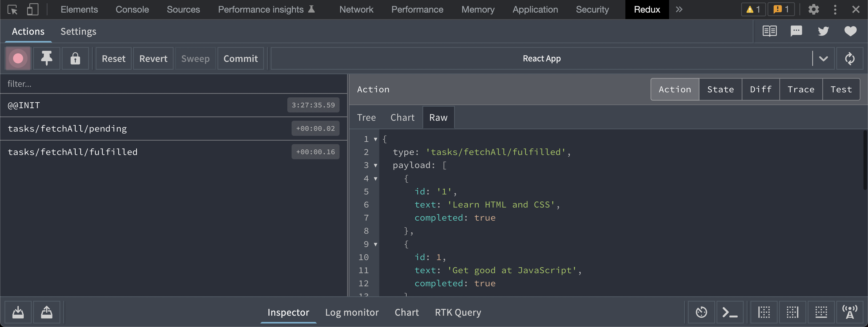Open the React App instance dropdown arrow
This screenshot has width=868, height=327.
coord(823,58)
